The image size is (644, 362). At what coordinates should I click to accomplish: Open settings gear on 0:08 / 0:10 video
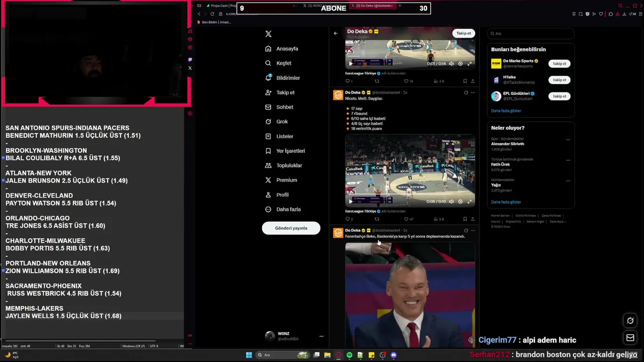pyautogui.click(x=460, y=202)
